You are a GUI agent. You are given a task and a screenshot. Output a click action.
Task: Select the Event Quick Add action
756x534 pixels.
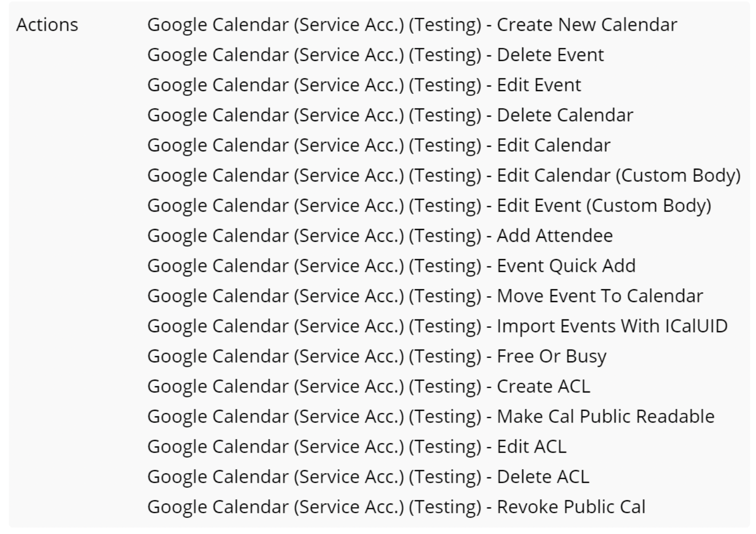391,266
